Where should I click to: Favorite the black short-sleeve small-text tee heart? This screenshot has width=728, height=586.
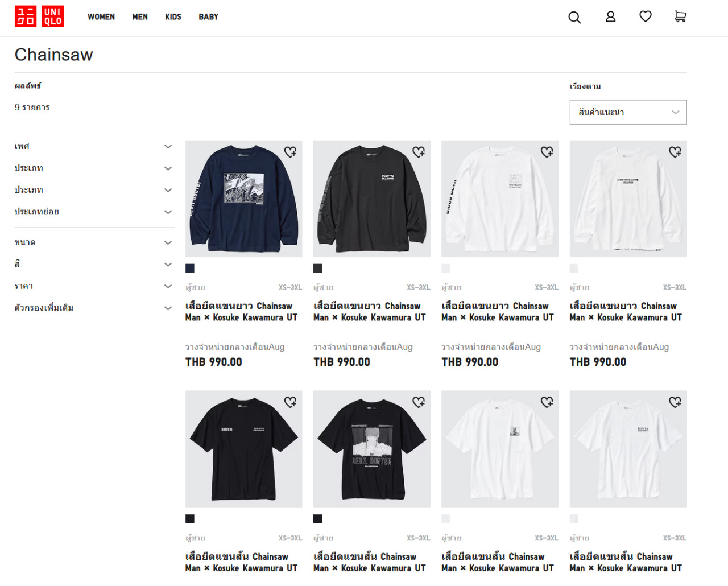[x=290, y=402]
